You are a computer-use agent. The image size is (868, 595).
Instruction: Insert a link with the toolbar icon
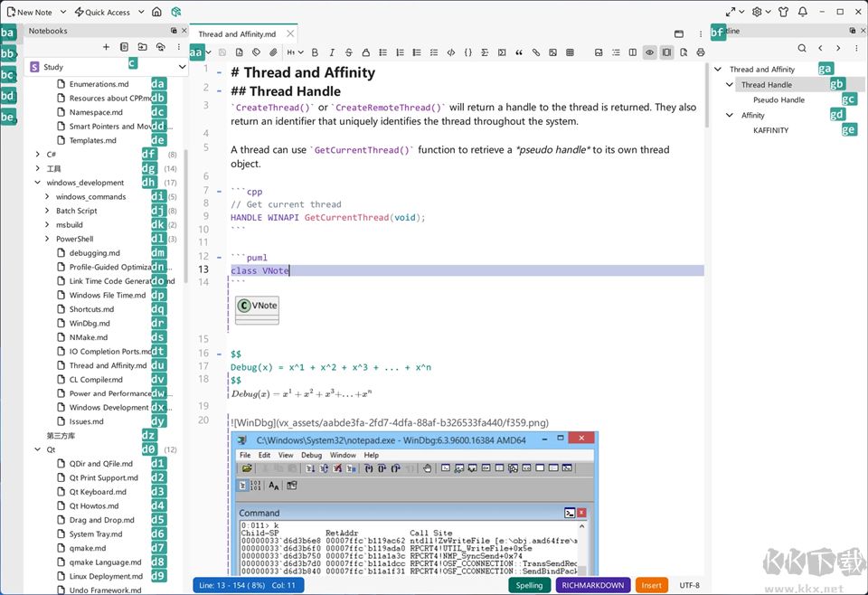point(536,52)
